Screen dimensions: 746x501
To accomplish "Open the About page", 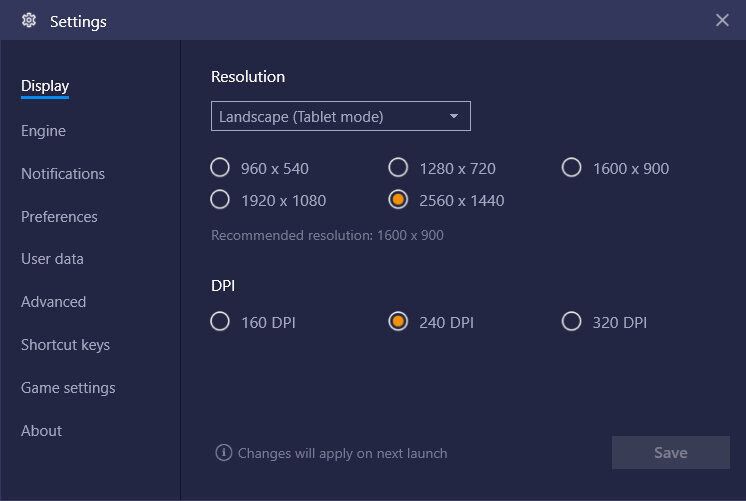I will click(x=41, y=431).
